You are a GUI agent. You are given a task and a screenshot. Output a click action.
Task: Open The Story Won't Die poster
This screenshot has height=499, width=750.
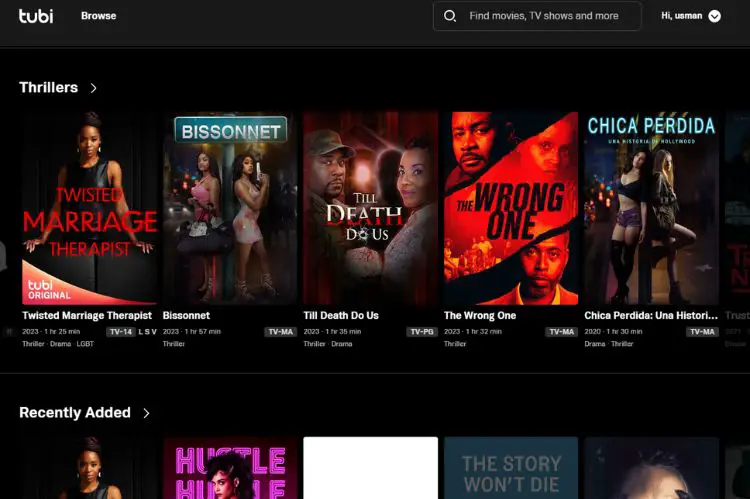[x=511, y=468]
